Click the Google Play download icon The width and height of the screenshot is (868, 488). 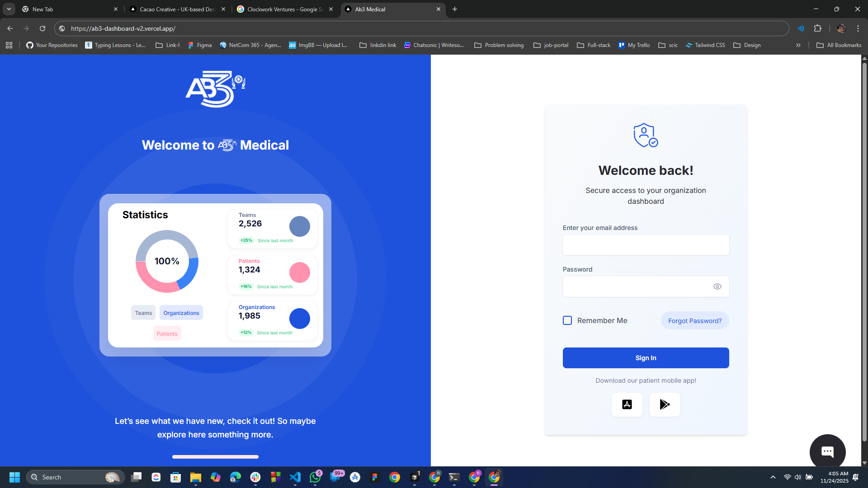pyautogui.click(x=665, y=404)
